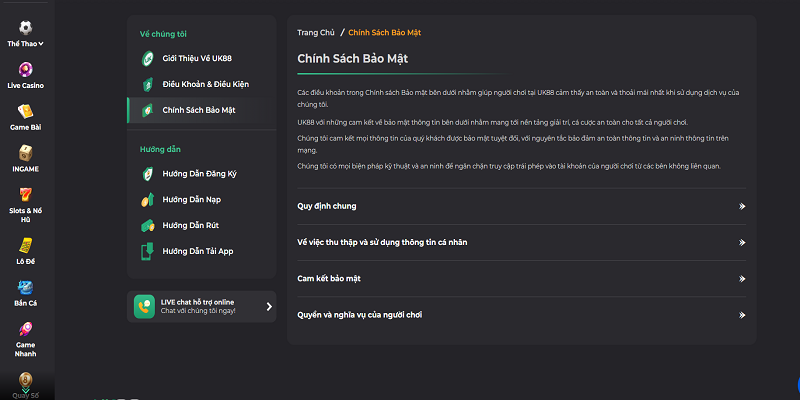Expand the Quy định chung section
The height and width of the screenshot is (400, 800).
[x=519, y=206]
